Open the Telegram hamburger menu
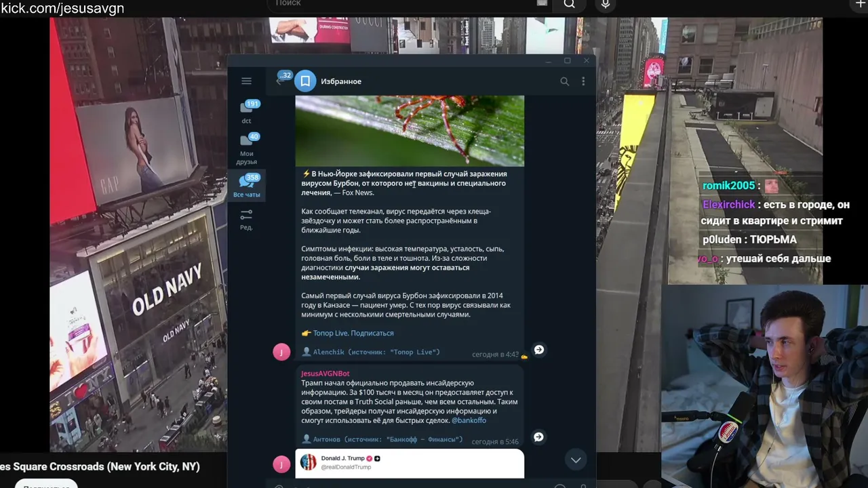 coord(246,81)
